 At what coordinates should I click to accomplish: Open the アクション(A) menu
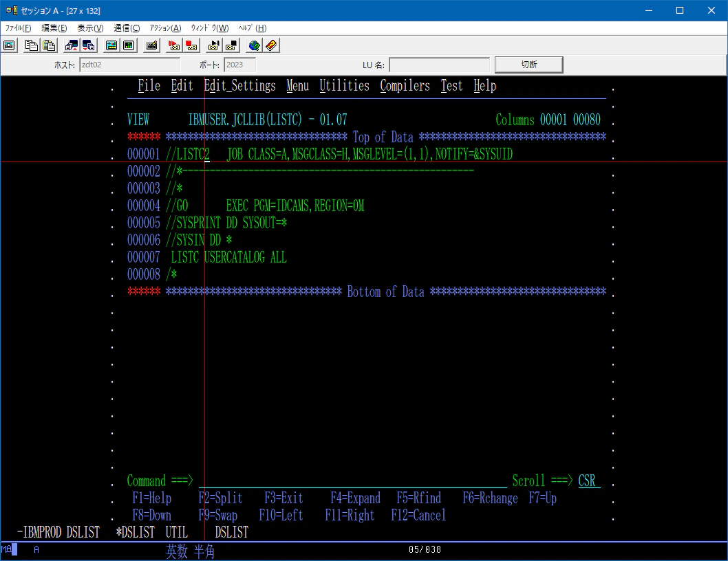[x=165, y=27]
